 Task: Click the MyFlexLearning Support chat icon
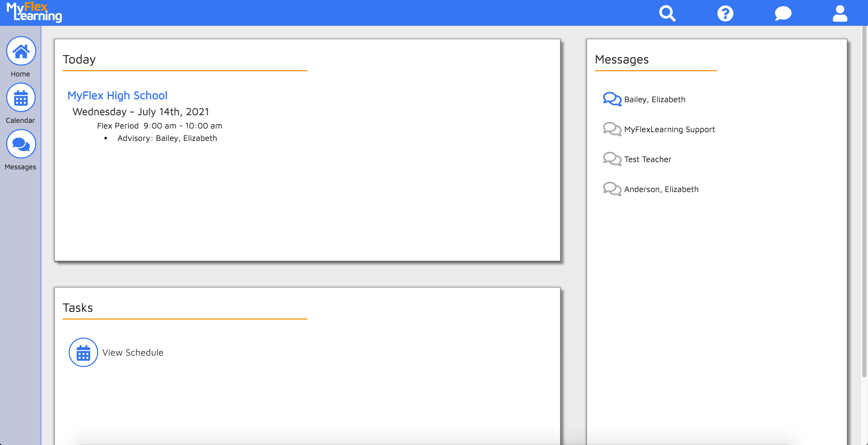coord(612,129)
